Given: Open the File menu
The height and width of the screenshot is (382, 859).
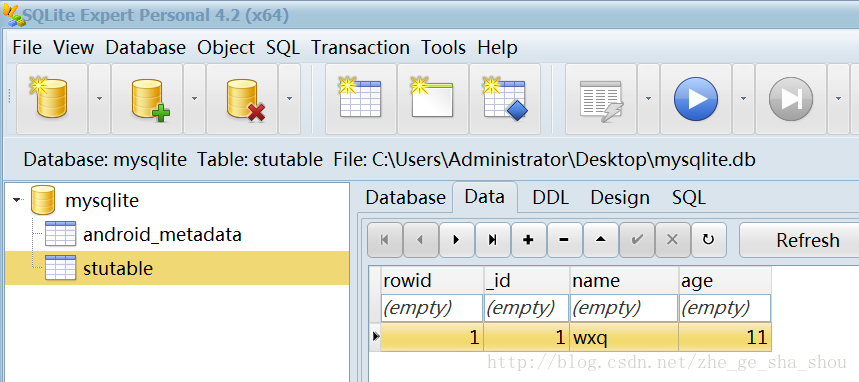Looking at the screenshot, I should pyautogui.click(x=27, y=48).
